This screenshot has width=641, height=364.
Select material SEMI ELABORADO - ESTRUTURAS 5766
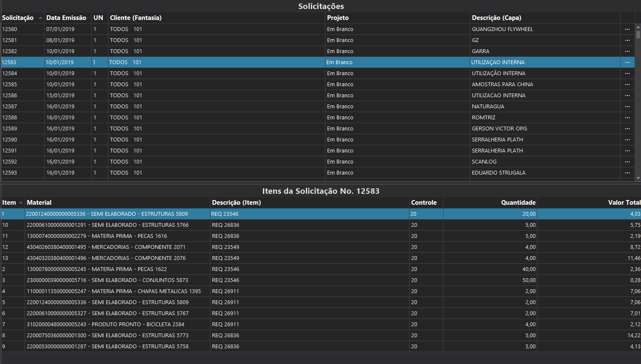[x=118, y=225]
